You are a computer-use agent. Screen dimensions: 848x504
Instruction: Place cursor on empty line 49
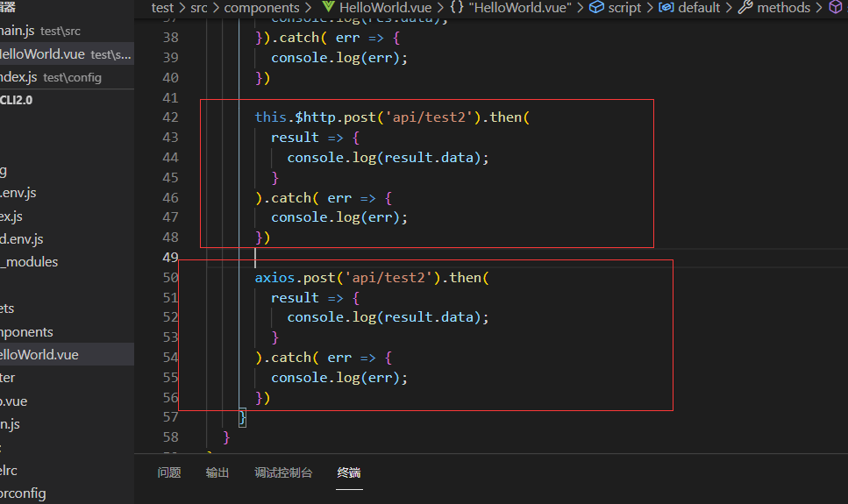(x=255, y=258)
